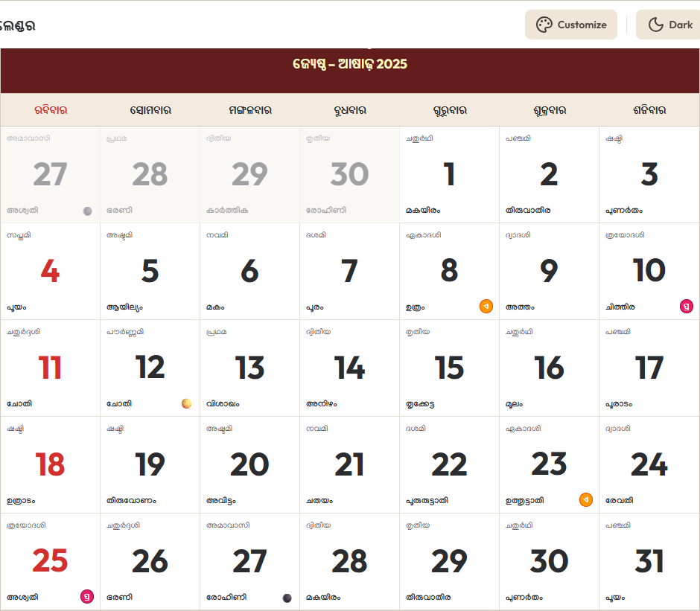
Task: Select the bold current-month date 28
Action: [x=349, y=561]
